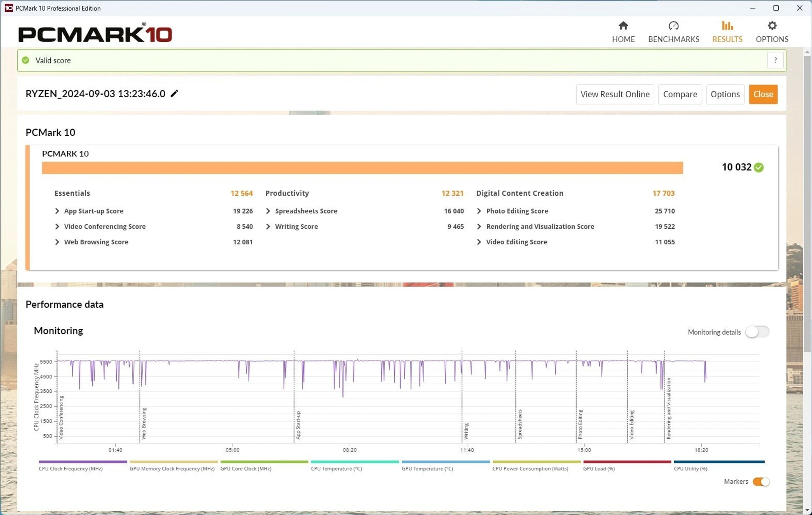Click the Photo Editing marker on the chart
This screenshot has height=515, width=812.
(580, 424)
